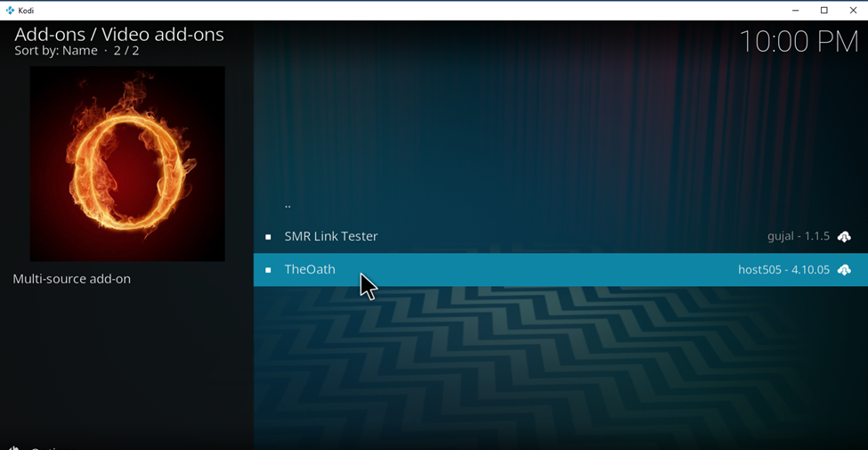Click 'Sort by: Name' label
This screenshot has width=868, height=450.
click(x=56, y=51)
